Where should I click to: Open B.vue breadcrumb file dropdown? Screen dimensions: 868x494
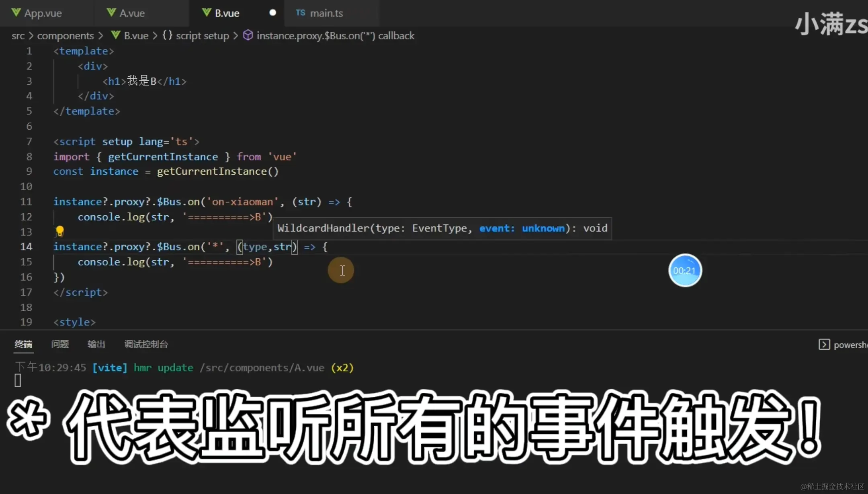136,36
